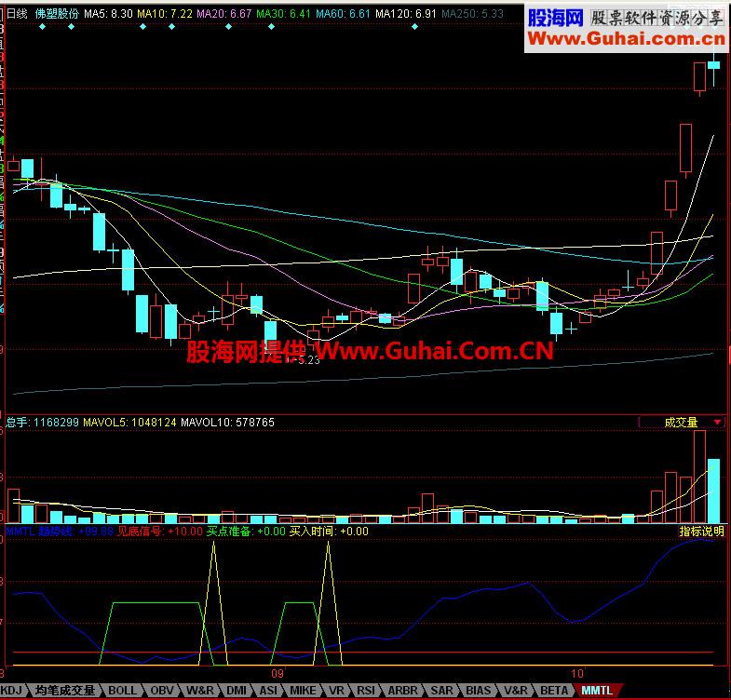Switch to the ASI tab
Image resolution: width=731 pixels, height=700 pixels.
(x=268, y=690)
